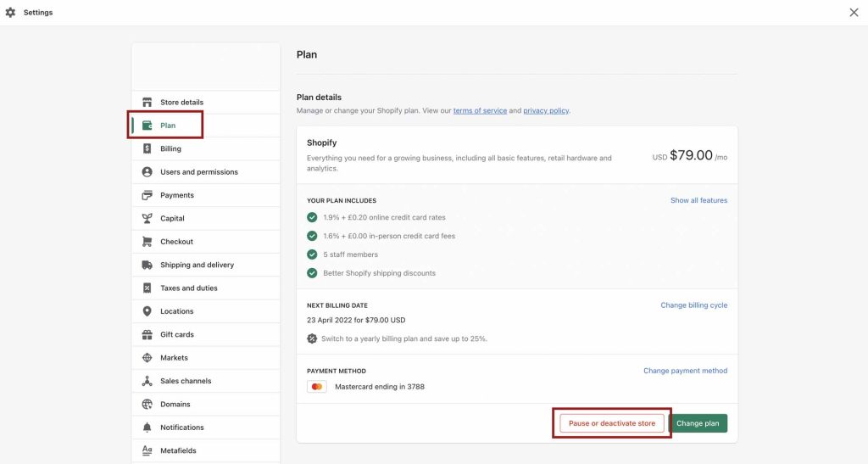Click Show all features link
This screenshot has width=868, height=464.
pyautogui.click(x=698, y=200)
